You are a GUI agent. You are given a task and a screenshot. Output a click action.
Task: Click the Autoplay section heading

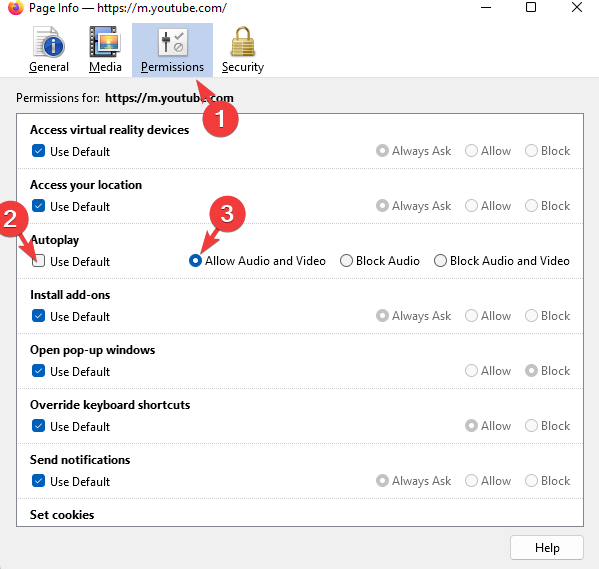pyautogui.click(x=55, y=240)
